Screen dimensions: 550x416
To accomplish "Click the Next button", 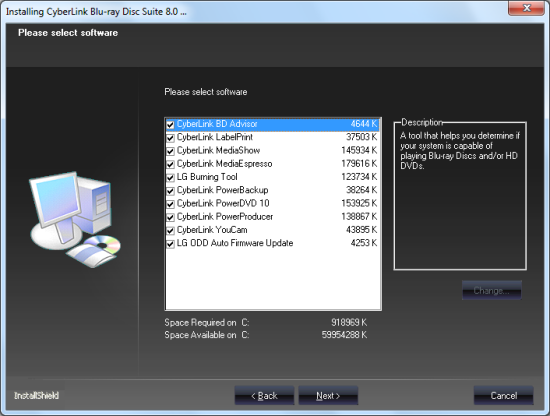I will coord(328,396).
